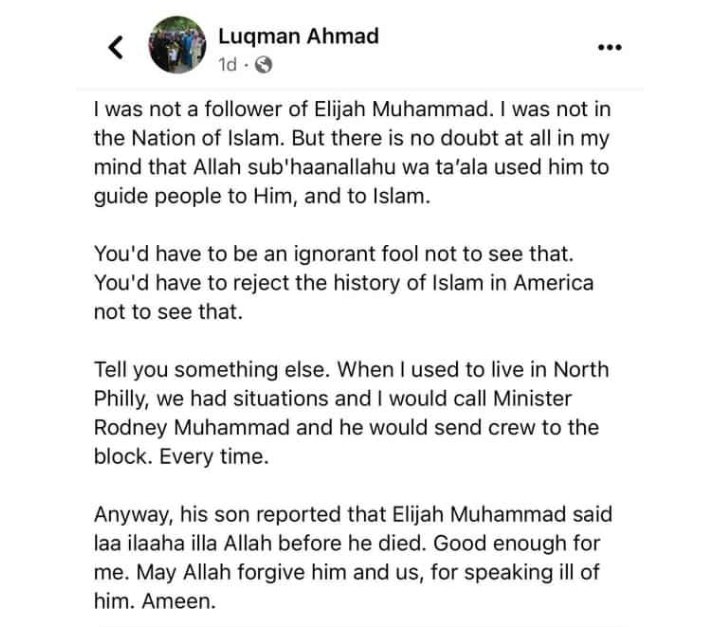Open the three-dot post options menu
This screenshot has width=720, height=627.
pyautogui.click(x=609, y=48)
